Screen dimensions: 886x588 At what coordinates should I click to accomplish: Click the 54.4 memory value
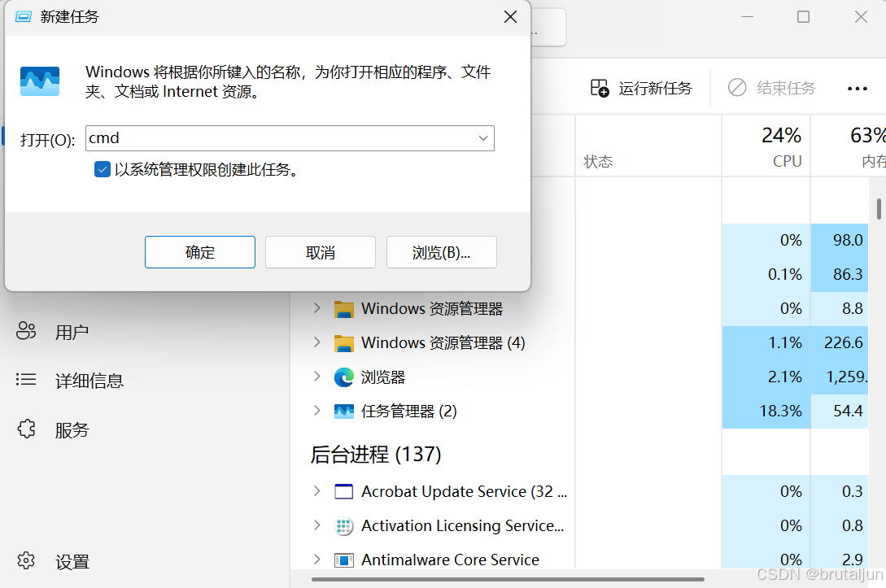pos(848,411)
